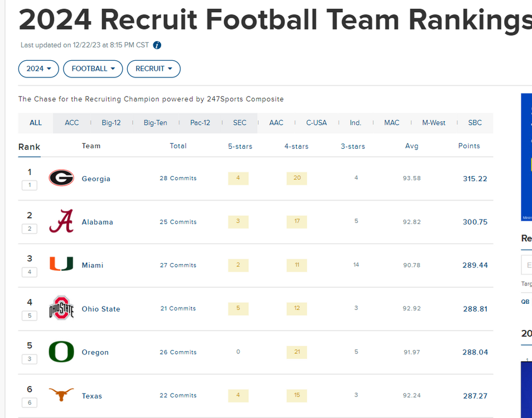Click Oregon's highlighted 4-stars count 21
Image resolution: width=532 pixels, height=418 pixels.
[297, 352]
